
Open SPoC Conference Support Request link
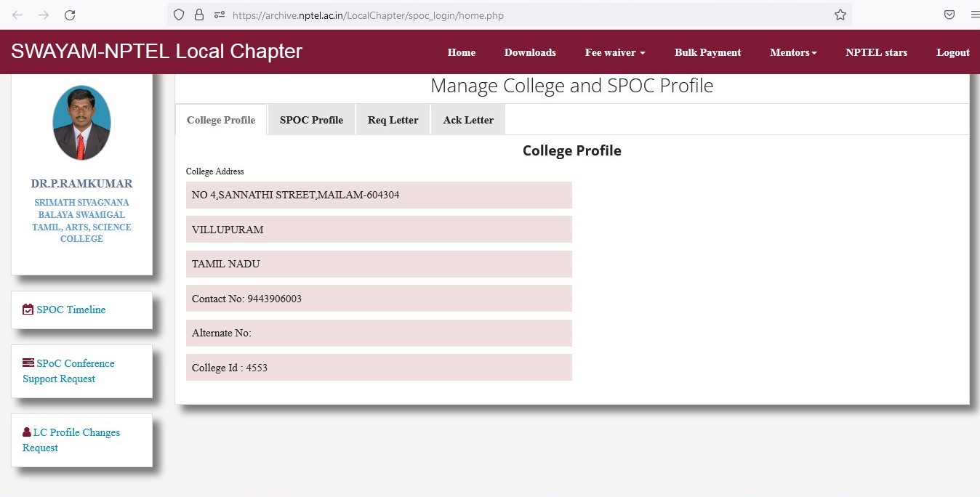(x=68, y=371)
